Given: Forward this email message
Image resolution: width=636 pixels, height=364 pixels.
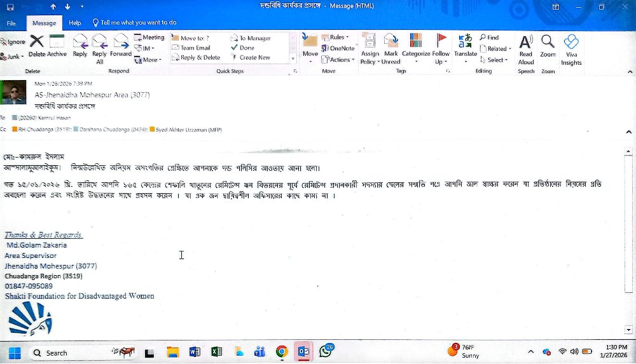Looking at the screenshot, I should (x=121, y=48).
